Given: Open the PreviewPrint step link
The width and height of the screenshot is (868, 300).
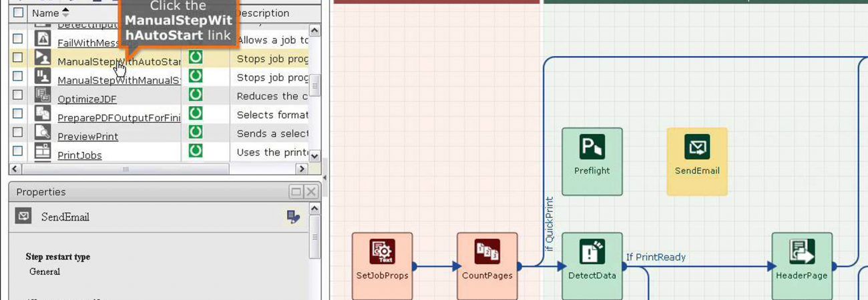Looking at the screenshot, I should [87, 137].
